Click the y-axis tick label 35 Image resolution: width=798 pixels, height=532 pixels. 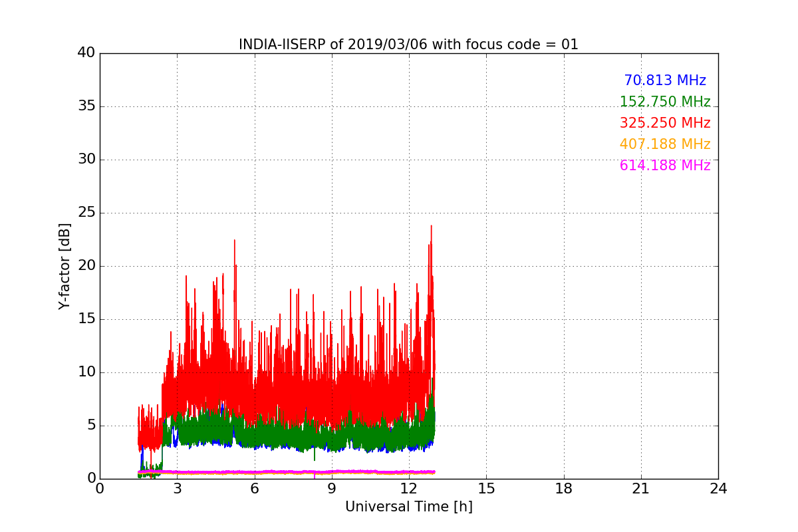86,106
